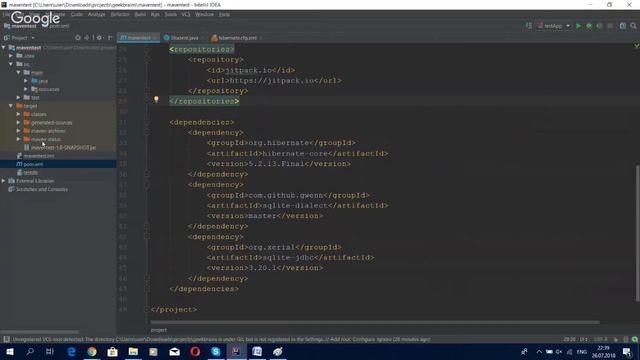Open Search Everywhere magnifier
This screenshot has height=360, width=640.
tap(633, 26)
